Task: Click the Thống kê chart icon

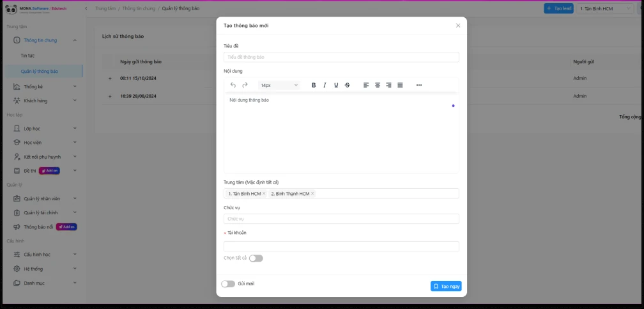Action: (x=17, y=87)
